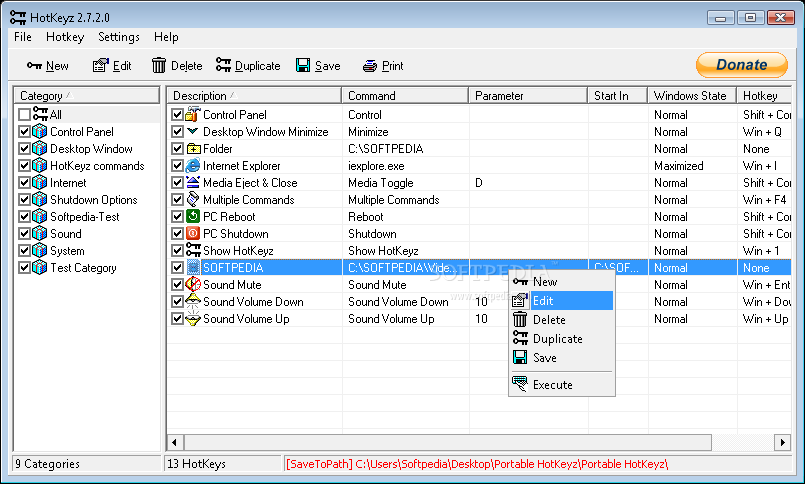Viewport: 805px width, 484px height.
Task: Click the key icon next to All category
Action: [41, 113]
